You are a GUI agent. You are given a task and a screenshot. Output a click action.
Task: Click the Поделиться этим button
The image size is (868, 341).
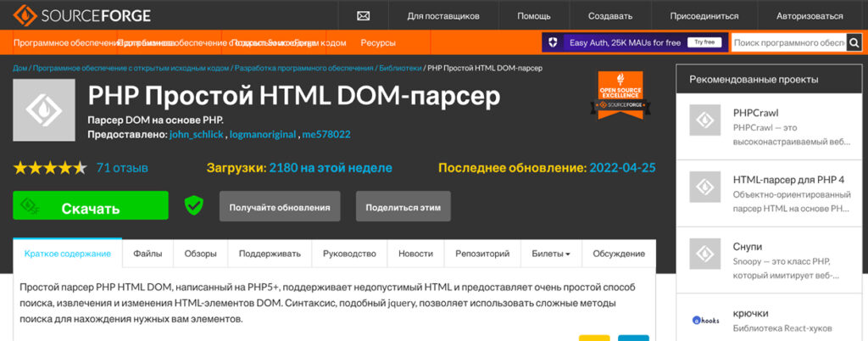(403, 206)
